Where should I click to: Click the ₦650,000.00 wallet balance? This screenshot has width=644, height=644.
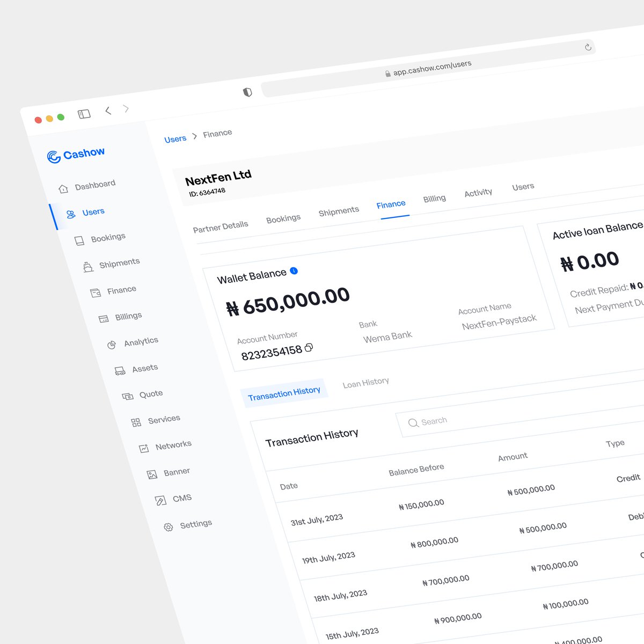288,301
